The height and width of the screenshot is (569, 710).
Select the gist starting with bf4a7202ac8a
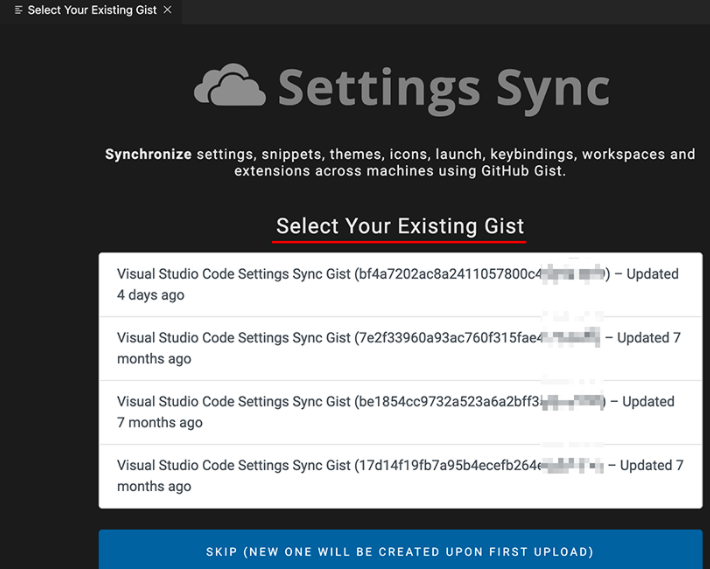pyautogui.click(x=401, y=284)
